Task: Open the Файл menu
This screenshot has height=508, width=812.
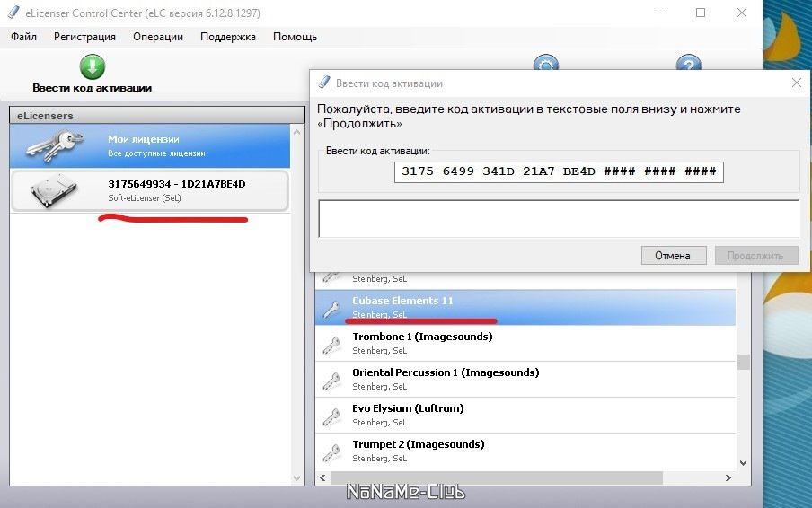Action: [x=23, y=37]
